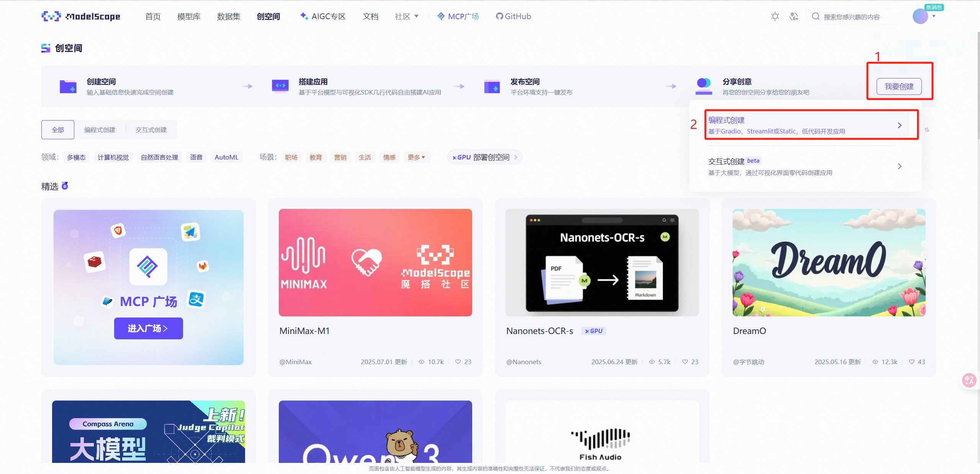The height and width of the screenshot is (474, 980).
Task: Click the 我要创建 button
Action: coord(899,86)
